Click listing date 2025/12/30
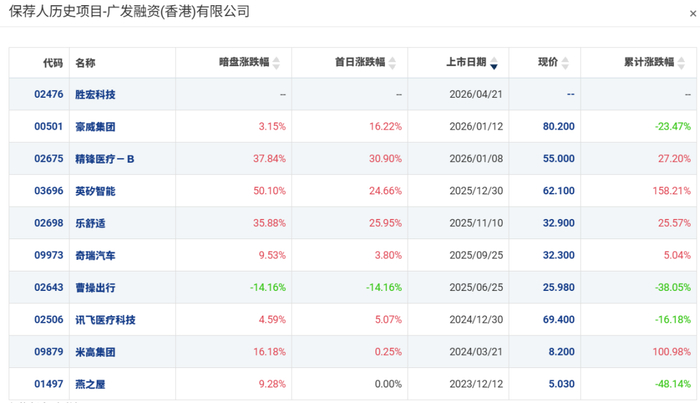Viewport: 700px width, 403px height. 476,191
